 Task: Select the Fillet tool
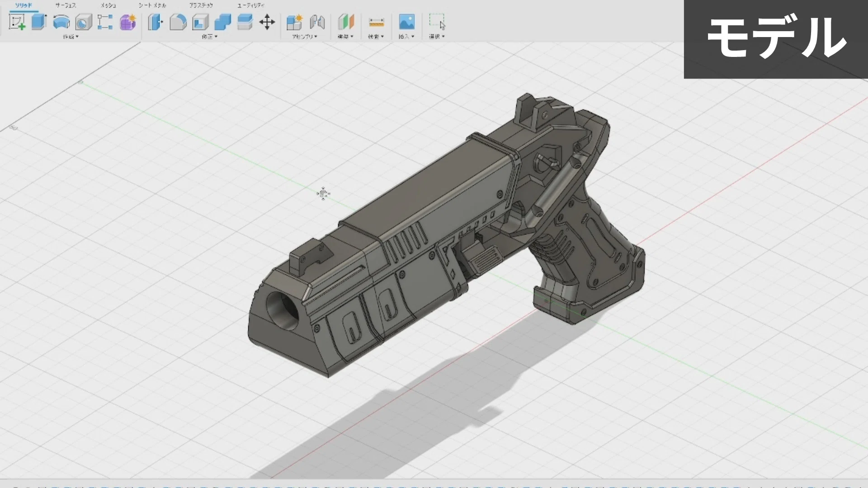point(178,22)
